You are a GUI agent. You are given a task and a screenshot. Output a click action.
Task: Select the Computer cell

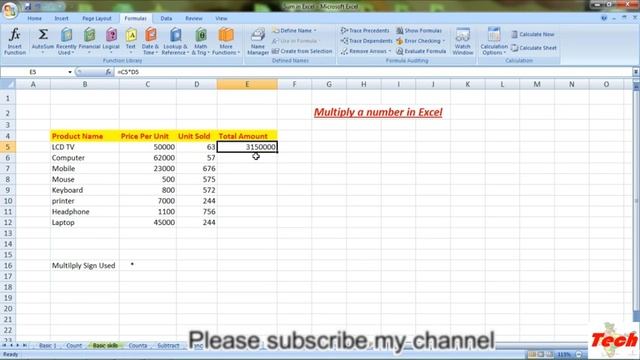85,158
